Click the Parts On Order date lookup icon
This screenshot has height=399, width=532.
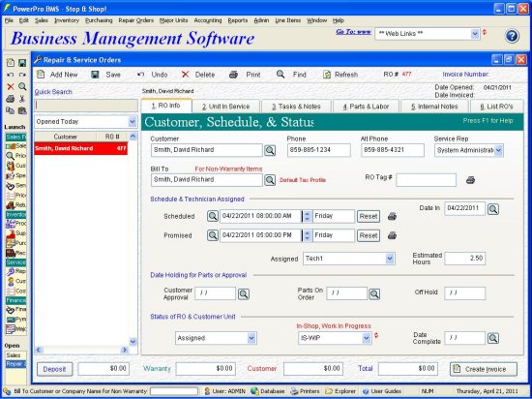click(x=374, y=294)
